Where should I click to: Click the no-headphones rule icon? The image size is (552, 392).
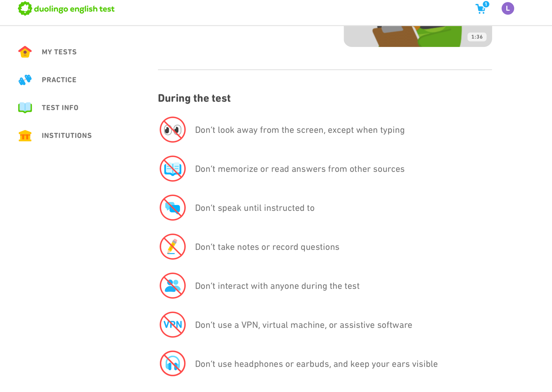pos(173,364)
